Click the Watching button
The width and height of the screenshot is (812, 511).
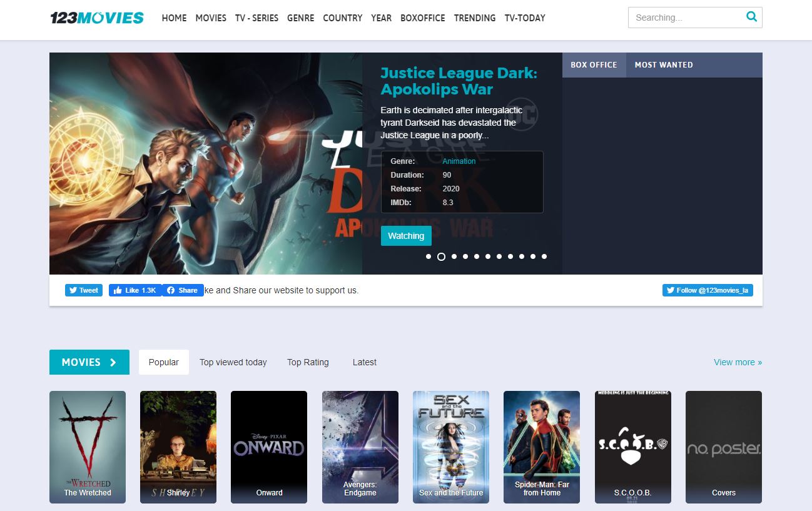pyautogui.click(x=406, y=236)
